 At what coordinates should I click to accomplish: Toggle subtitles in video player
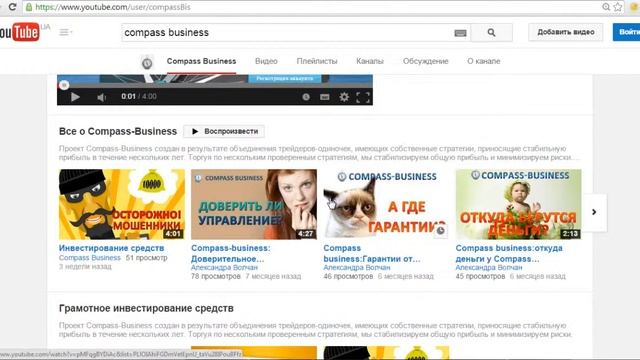point(324,97)
